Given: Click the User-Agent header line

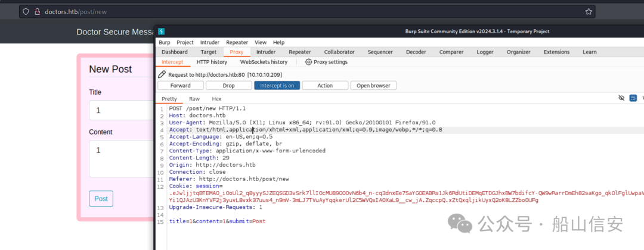Looking at the screenshot, I should tap(302, 123).
